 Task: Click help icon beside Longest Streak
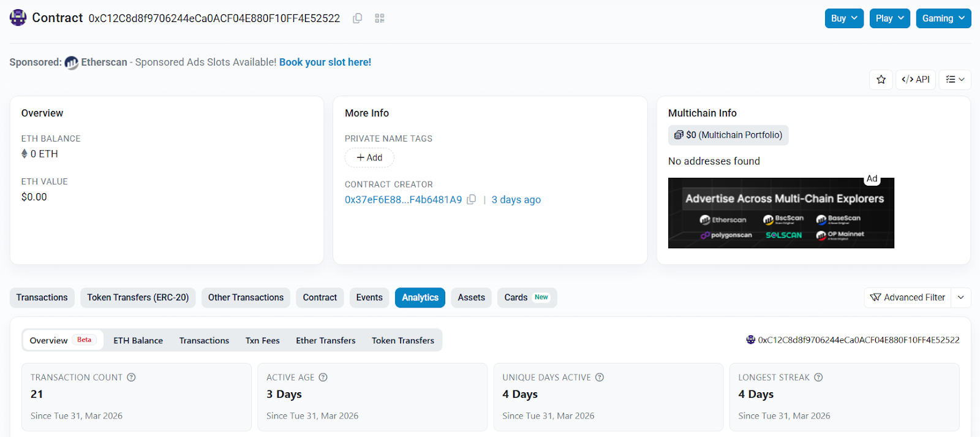[818, 378]
